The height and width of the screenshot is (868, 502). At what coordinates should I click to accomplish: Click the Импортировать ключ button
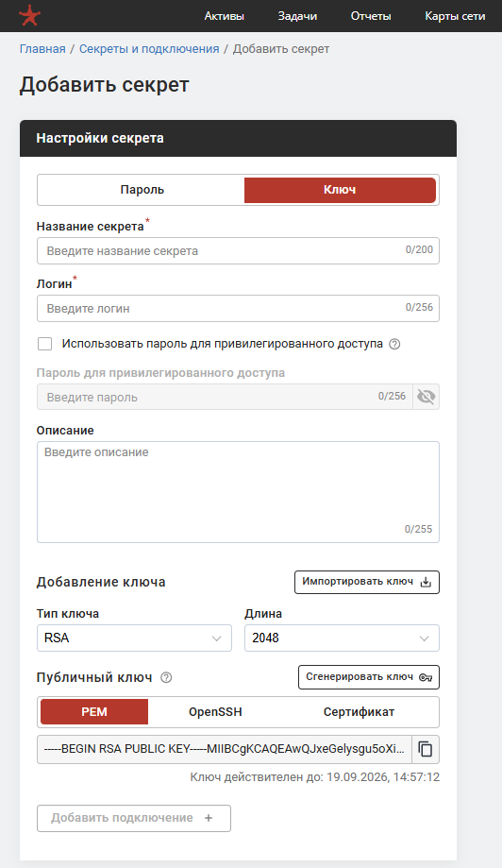point(367,582)
